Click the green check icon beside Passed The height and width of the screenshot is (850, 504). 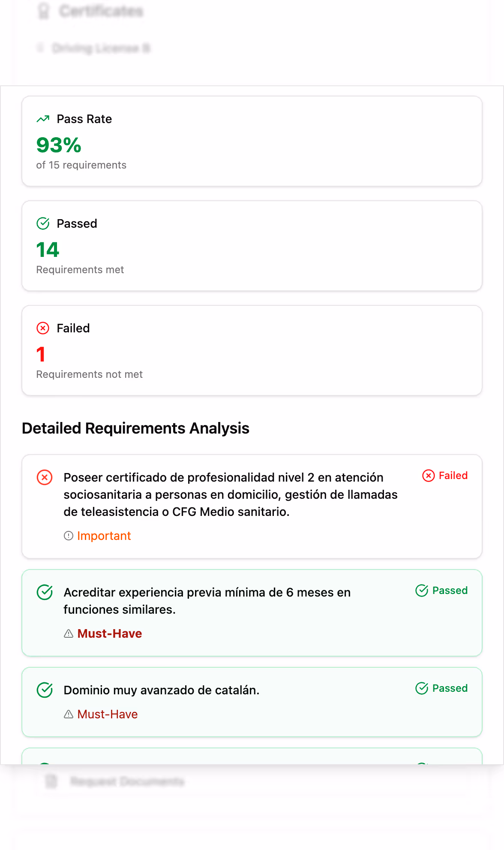click(43, 223)
